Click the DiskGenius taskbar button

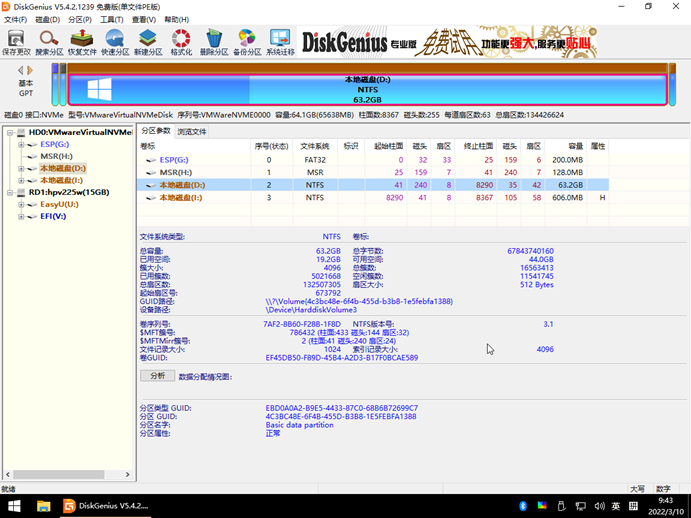tap(106, 506)
